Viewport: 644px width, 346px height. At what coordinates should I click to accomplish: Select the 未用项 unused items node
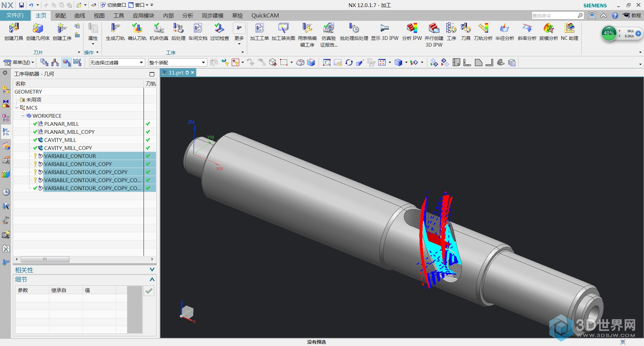pos(34,100)
